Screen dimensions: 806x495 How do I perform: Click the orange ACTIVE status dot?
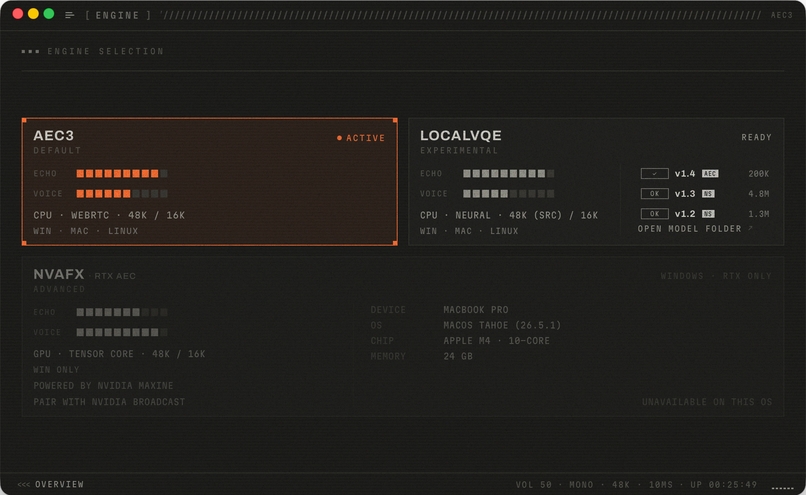pos(339,138)
